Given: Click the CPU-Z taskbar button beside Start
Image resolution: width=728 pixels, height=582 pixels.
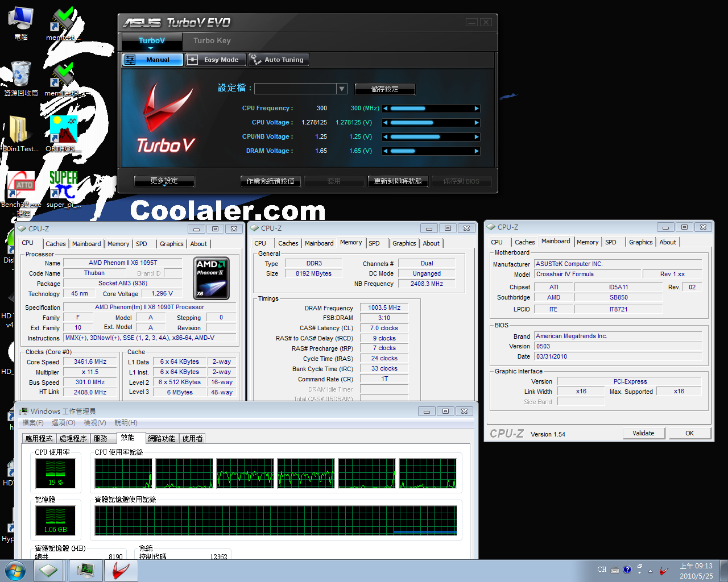Looking at the screenshot, I should pos(48,570).
